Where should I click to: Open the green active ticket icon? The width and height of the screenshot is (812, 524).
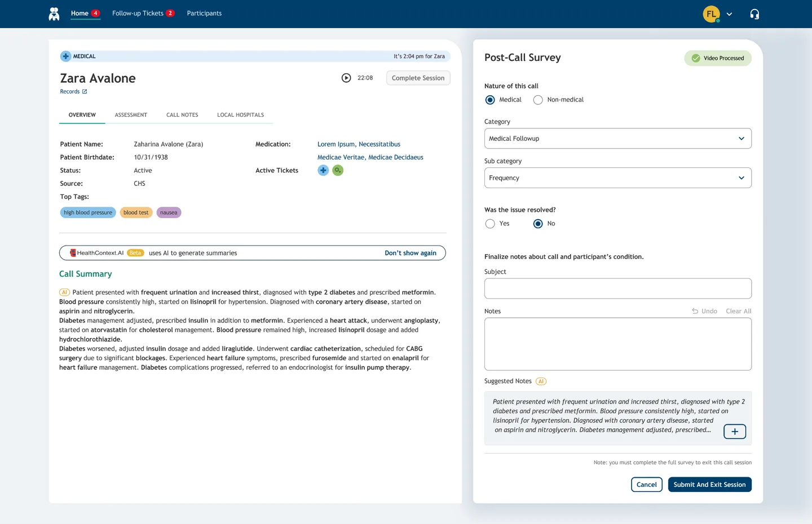[x=338, y=170]
